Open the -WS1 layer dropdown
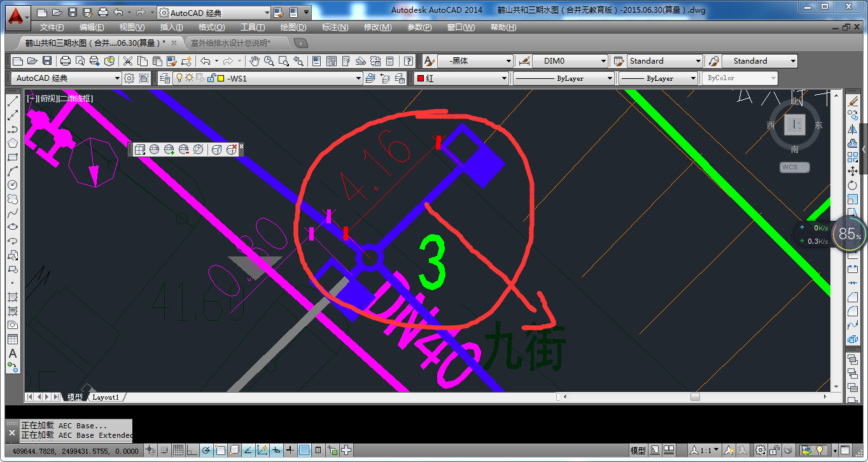Viewport: 868px width, 462px height. click(x=268, y=78)
